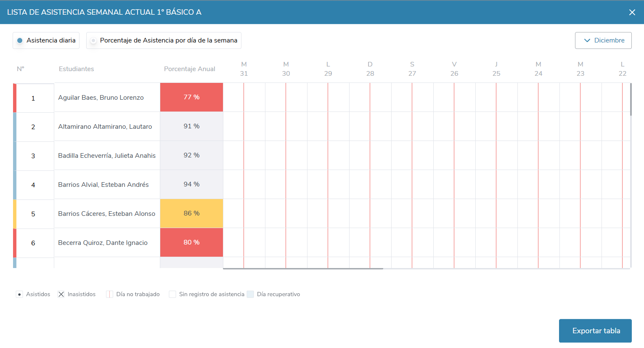Viewport: 644px width, 348px height.
Task: Click the M 31 day column header
Action: click(x=244, y=69)
